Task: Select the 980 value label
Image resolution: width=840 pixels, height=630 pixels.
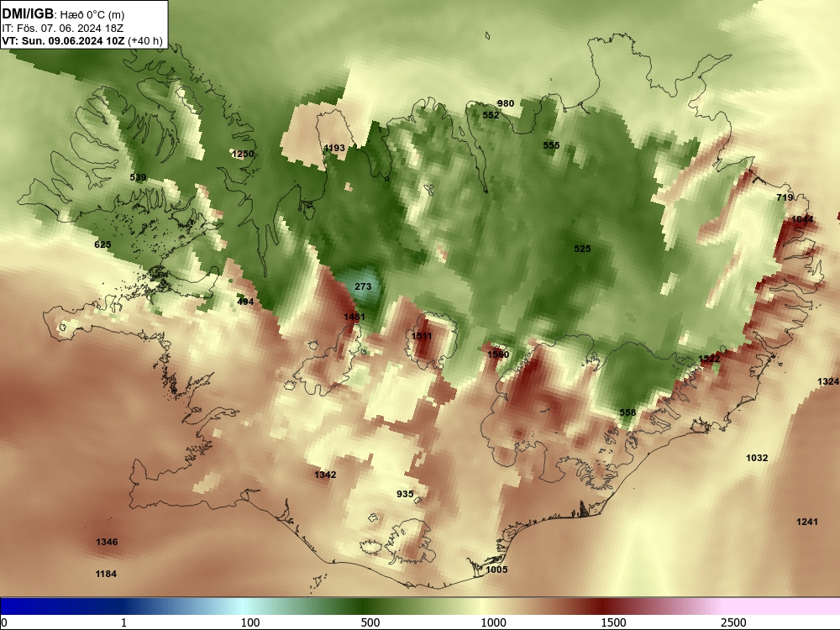Action: 506,103
